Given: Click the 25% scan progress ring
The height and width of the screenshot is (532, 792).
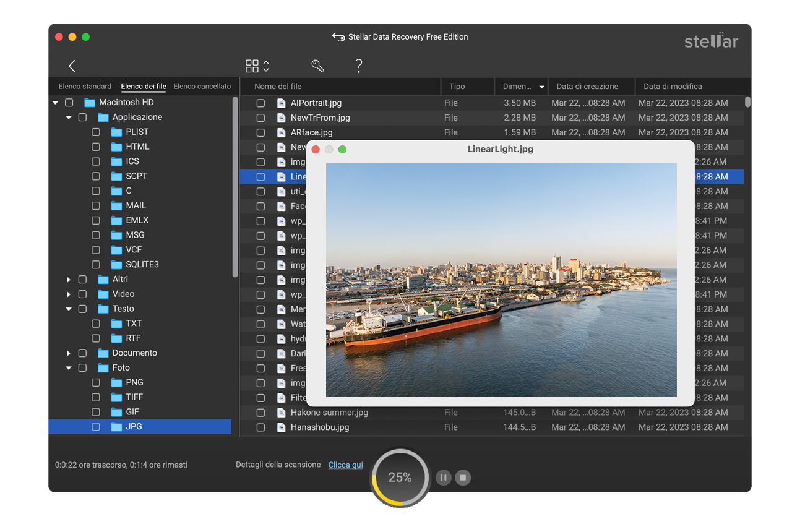Looking at the screenshot, I should click(x=400, y=478).
